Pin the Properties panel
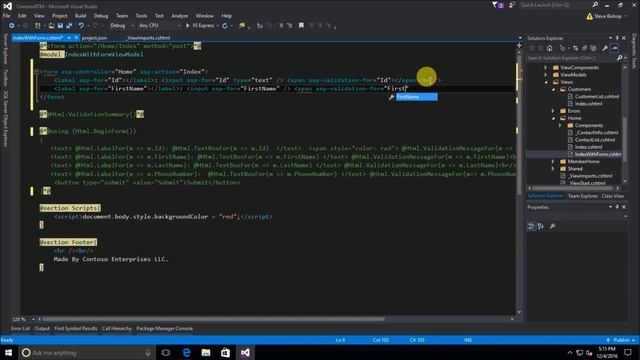640x360 pixels. (x=617, y=207)
